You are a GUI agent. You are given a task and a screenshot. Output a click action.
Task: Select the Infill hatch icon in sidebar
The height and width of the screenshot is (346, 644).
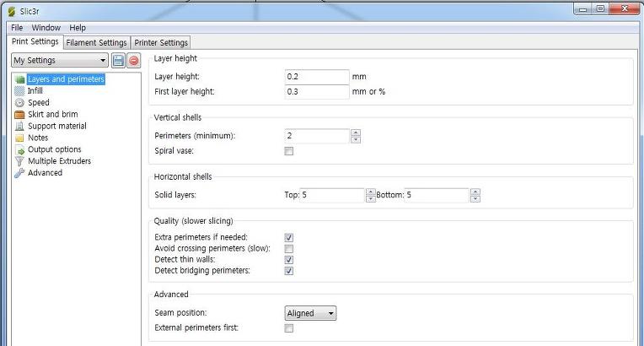click(19, 91)
